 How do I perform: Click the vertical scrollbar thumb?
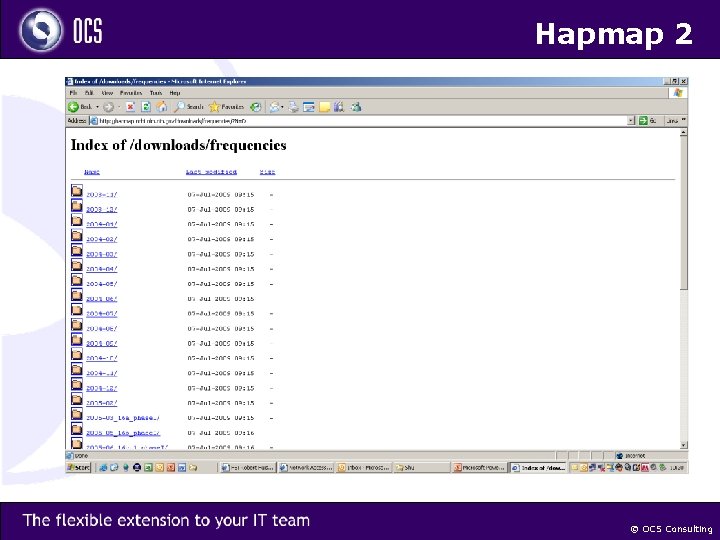(683, 213)
